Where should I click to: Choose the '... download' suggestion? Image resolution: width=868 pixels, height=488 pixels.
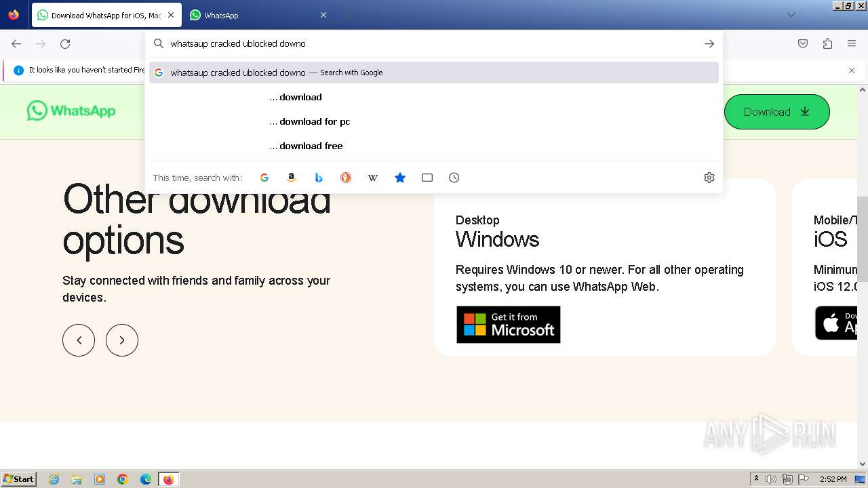coord(434,97)
